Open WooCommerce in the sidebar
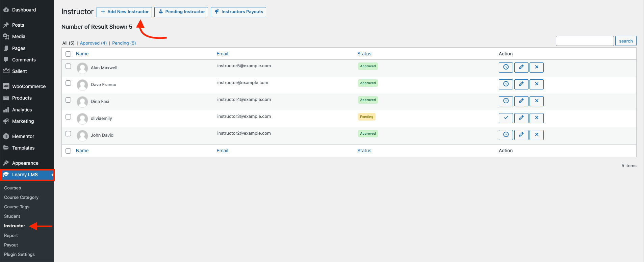The height and width of the screenshot is (262, 644). (x=27, y=86)
